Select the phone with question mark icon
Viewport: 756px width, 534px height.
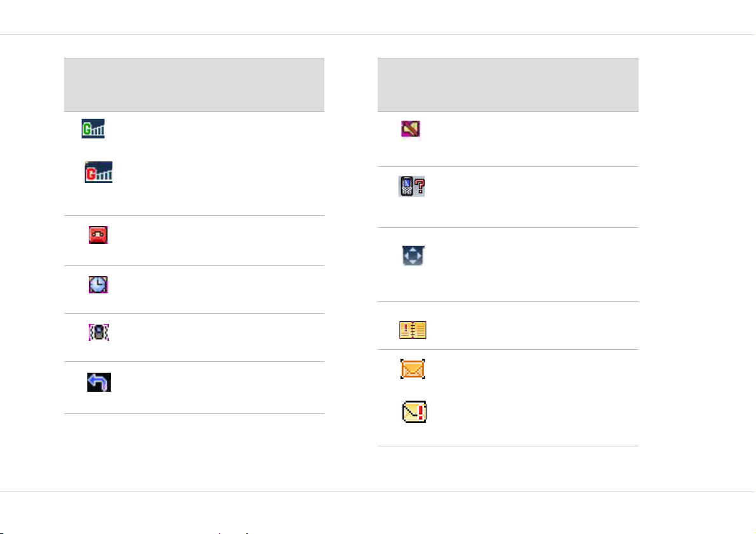click(412, 186)
